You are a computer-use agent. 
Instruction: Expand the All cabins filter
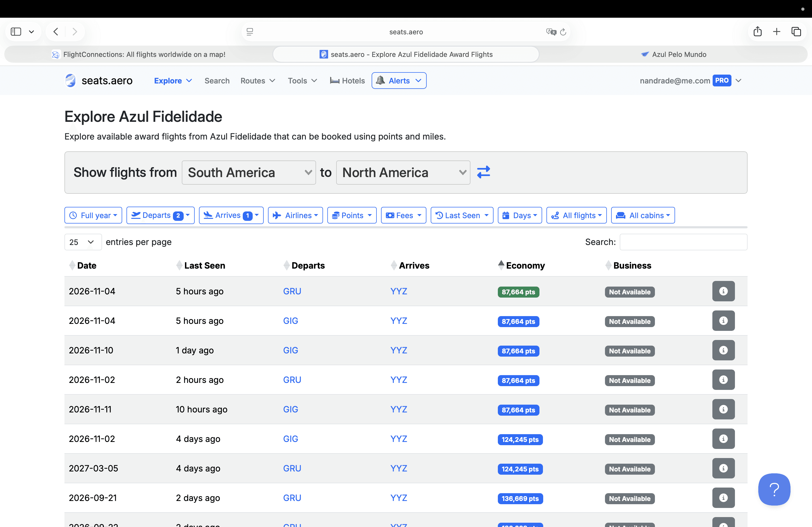[x=643, y=215]
